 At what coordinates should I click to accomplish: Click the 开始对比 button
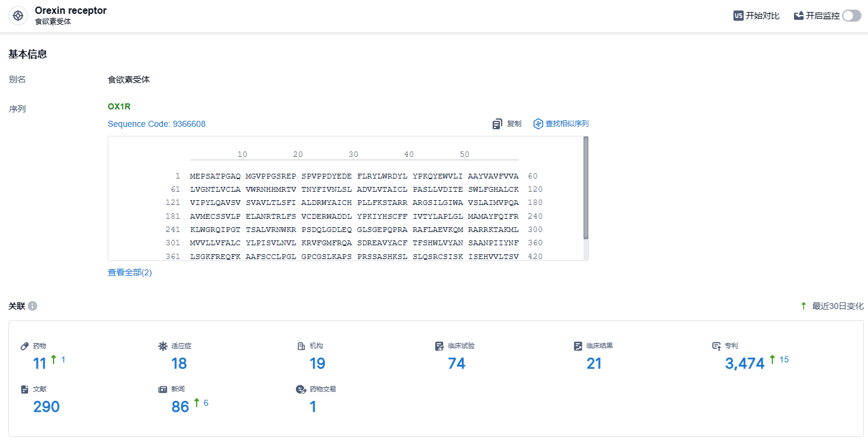tap(762, 16)
